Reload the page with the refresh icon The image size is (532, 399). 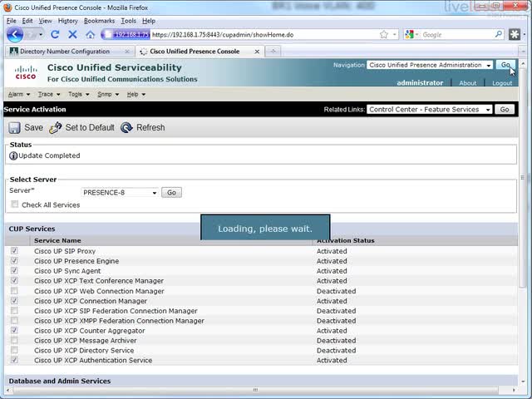[x=55, y=34]
